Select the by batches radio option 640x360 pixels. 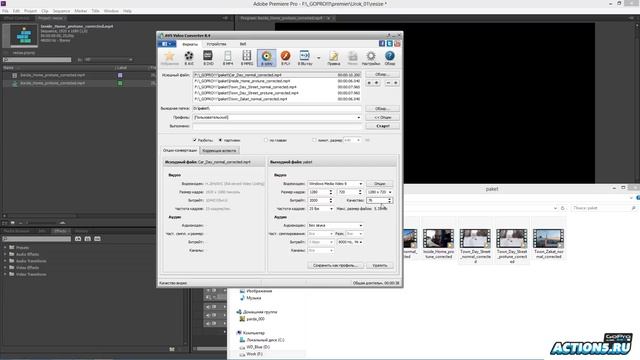coord(220,140)
